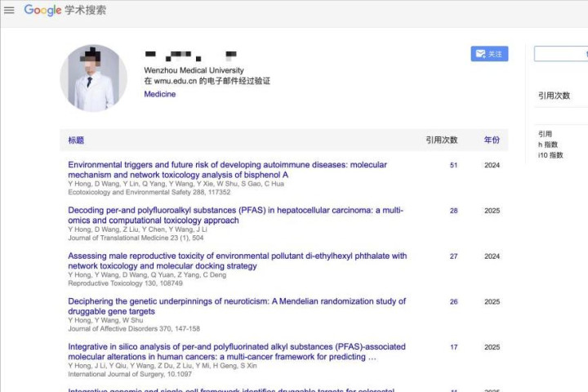588x392 pixels.
Task: Open the Medicine research interest link
Action: point(160,95)
